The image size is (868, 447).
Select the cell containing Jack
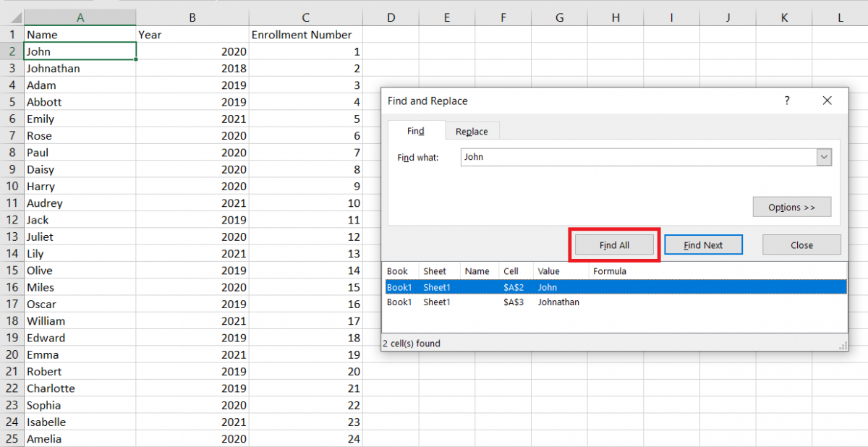[x=80, y=220]
